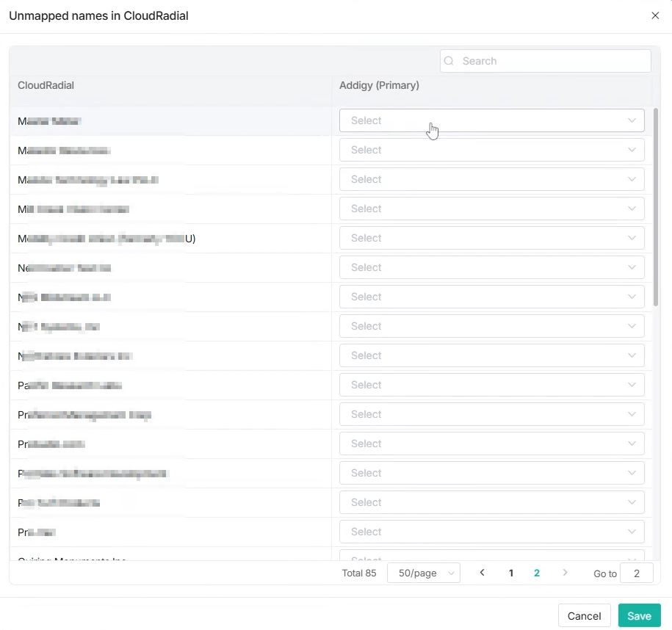Close the Unmapped names dialog
Viewport: 672px width, 630px height.
655,15
